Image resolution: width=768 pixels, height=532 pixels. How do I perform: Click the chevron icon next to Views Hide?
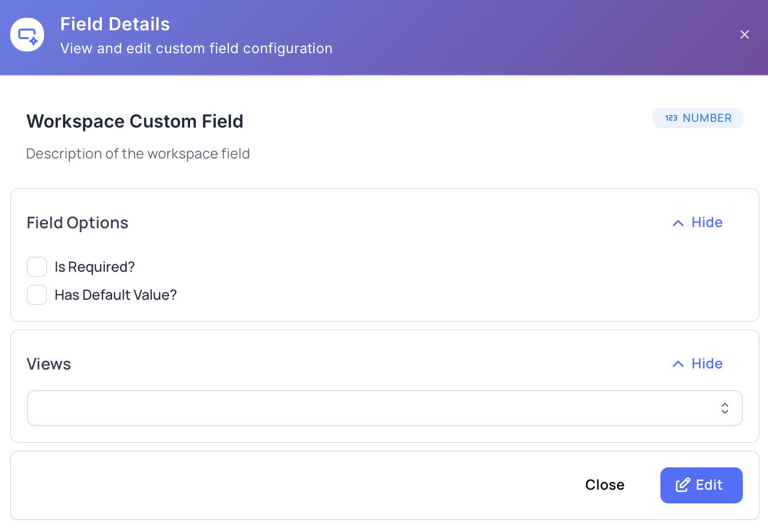[x=678, y=364]
